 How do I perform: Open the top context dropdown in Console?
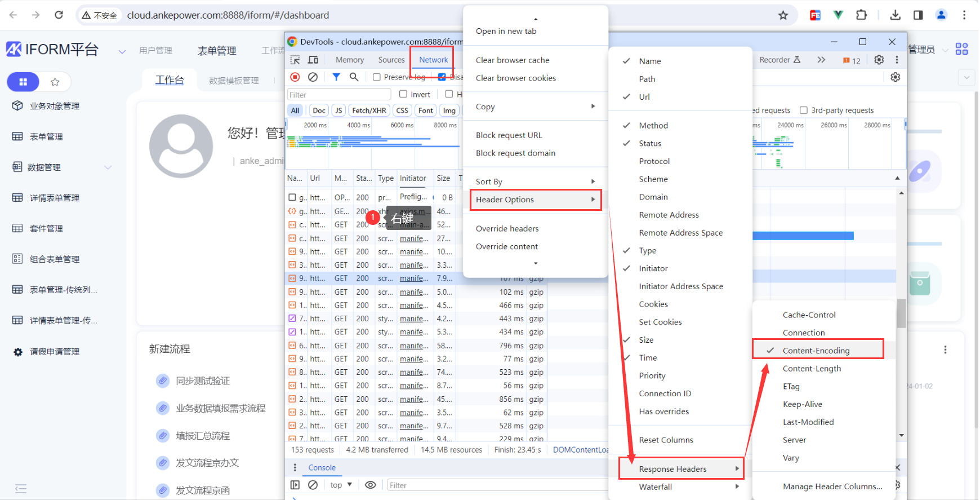tap(341, 485)
